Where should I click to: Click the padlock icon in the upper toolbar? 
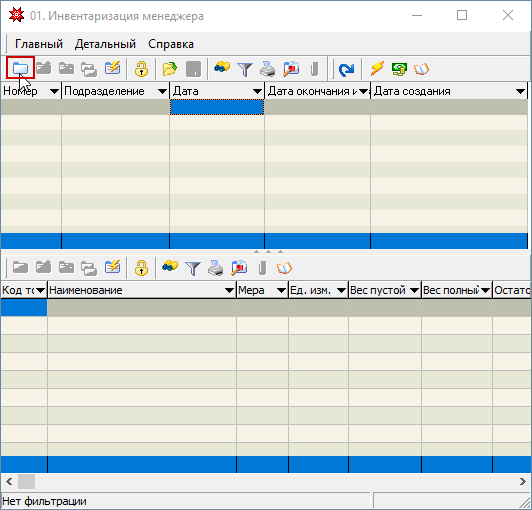click(141, 69)
